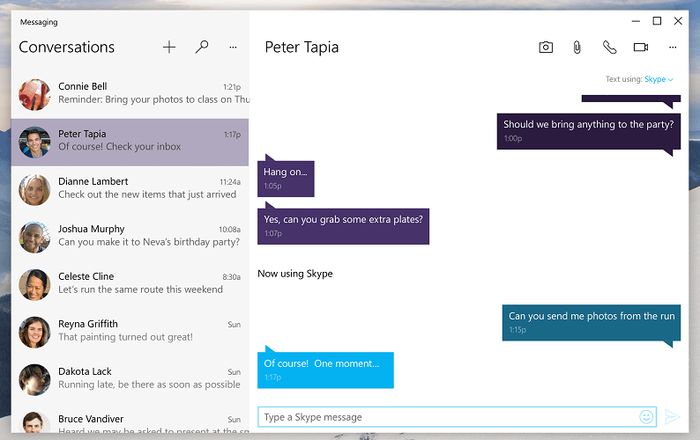Image resolution: width=700 pixels, height=440 pixels.
Task: Start a new conversation with plus icon
Action: click(x=169, y=47)
